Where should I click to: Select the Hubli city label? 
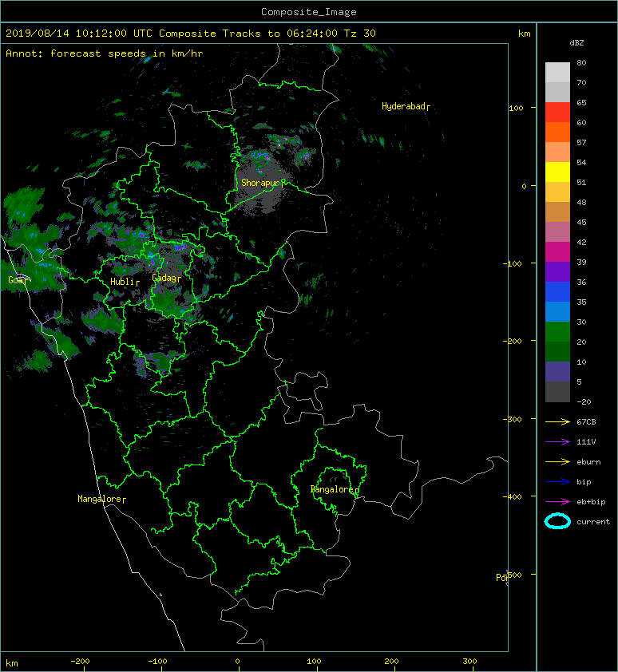pyautogui.click(x=125, y=282)
